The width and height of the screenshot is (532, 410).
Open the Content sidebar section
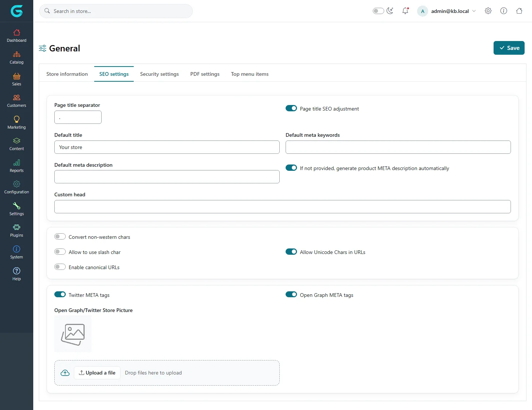(x=17, y=144)
